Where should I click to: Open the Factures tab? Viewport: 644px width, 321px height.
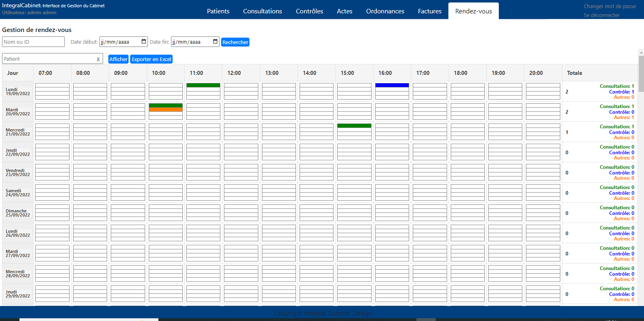tap(430, 11)
